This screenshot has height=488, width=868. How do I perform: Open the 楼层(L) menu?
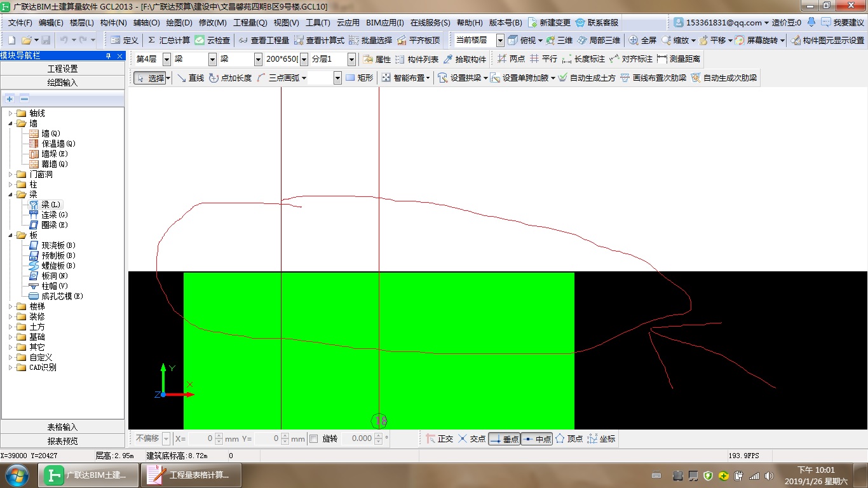tap(81, 22)
